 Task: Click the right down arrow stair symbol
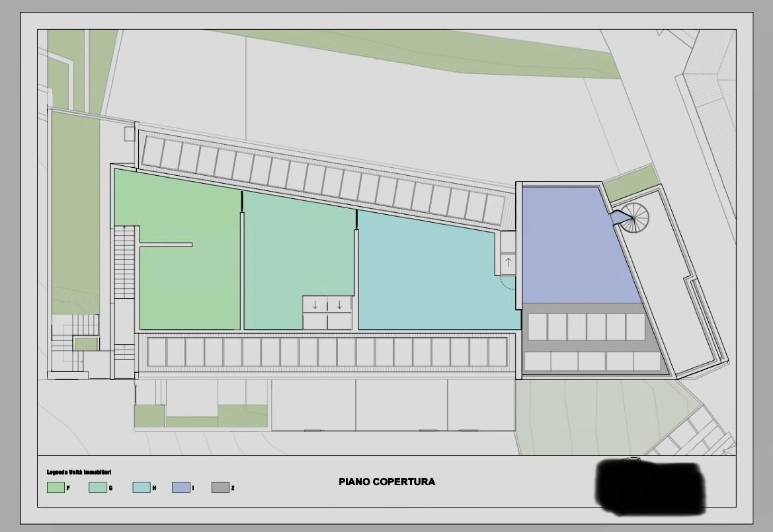(339, 304)
